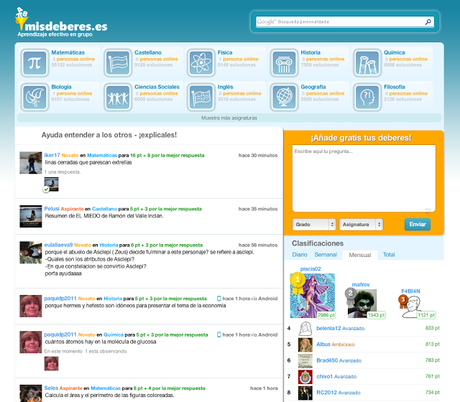Expand Muestra más asignaturas bar
This screenshot has width=460, height=402.
point(229,118)
